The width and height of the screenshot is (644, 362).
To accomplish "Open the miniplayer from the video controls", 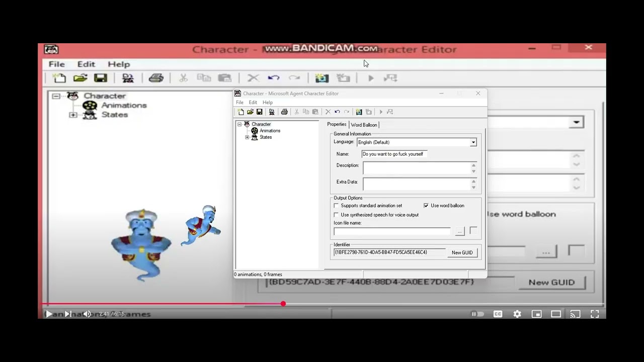I will click(x=537, y=314).
